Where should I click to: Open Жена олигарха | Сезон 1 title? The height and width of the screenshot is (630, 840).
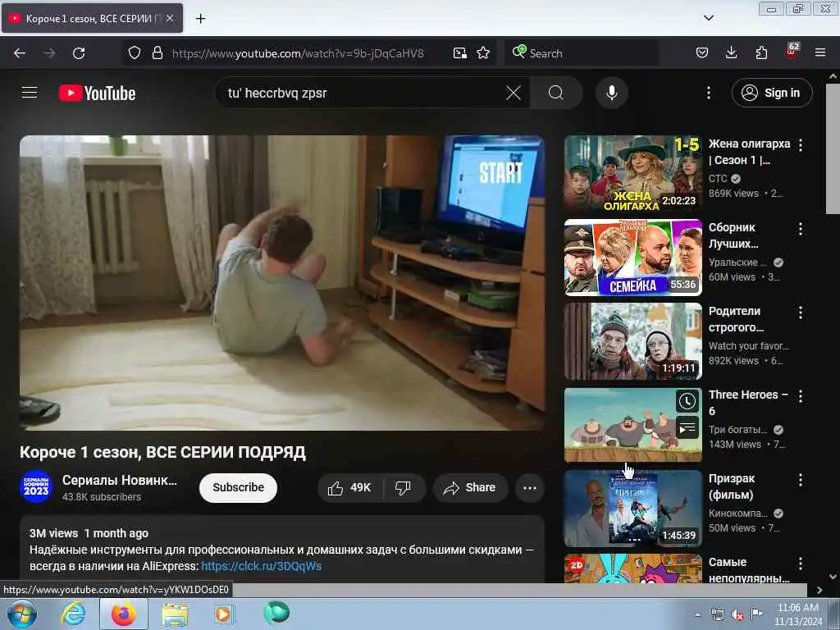[x=749, y=152]
